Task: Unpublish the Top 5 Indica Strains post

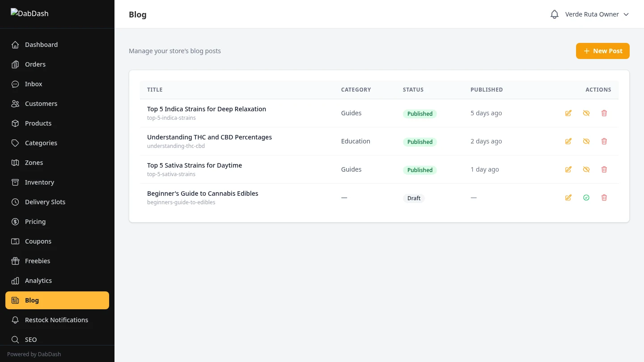Action: click(586, 113)
